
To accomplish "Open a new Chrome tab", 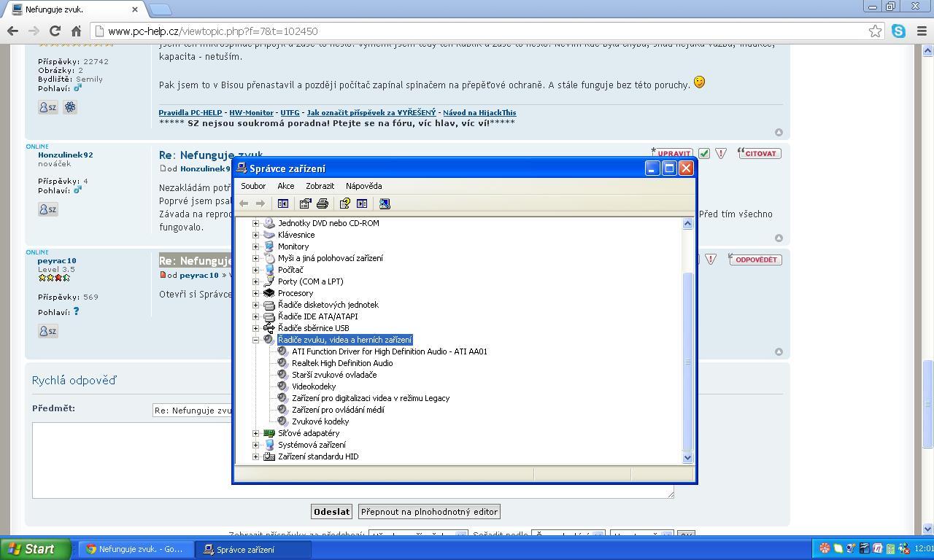I will 160,9.
